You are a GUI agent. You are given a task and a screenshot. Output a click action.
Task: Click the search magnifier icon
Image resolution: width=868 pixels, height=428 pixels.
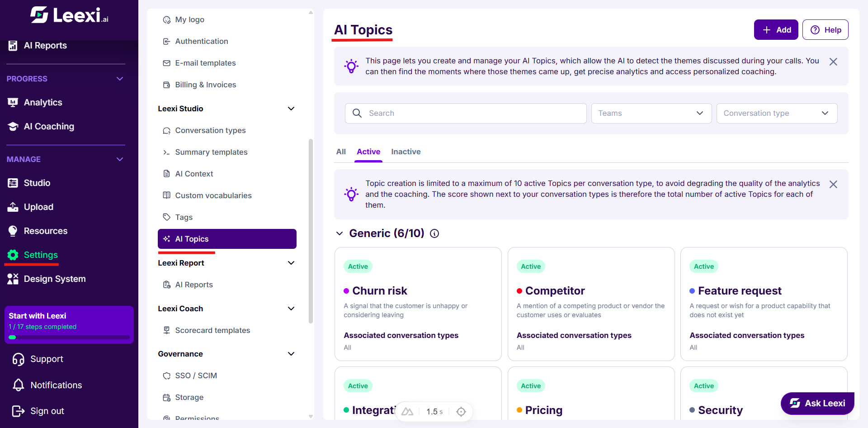(x=357, y=113)
